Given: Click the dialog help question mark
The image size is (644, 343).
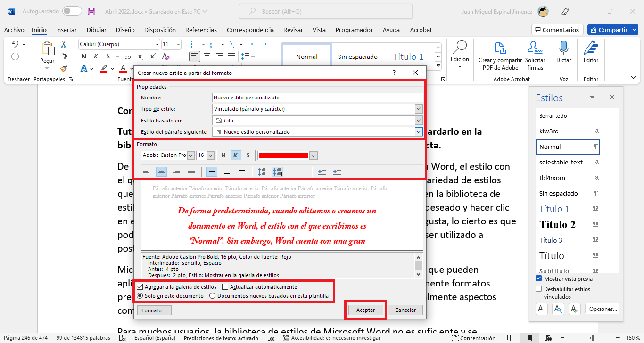Looking at the screenshot, I should pyautogui.click(x=394, y=73).
